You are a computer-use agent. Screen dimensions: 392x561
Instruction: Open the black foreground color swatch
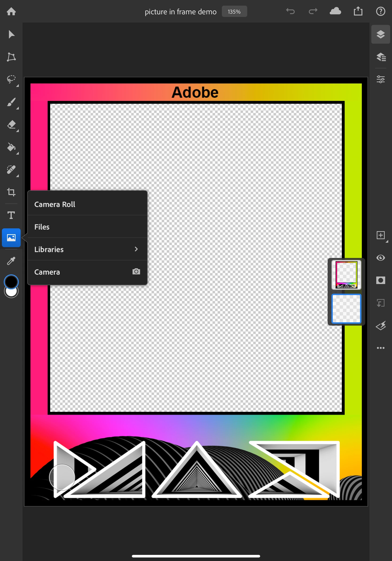(x=11, y=282)
